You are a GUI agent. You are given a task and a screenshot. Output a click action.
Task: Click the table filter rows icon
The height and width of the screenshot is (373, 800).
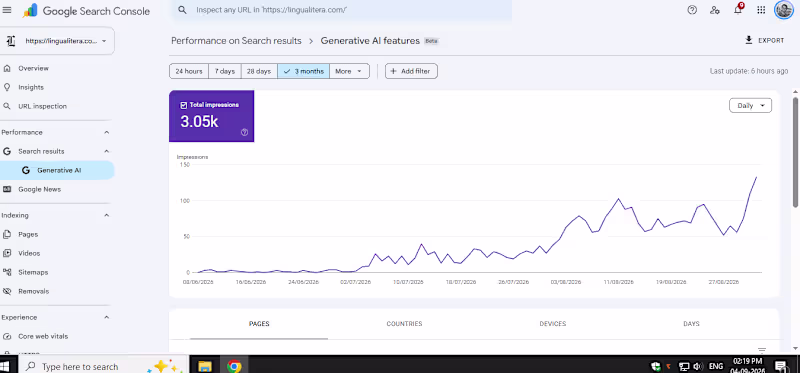coord(762,351)
